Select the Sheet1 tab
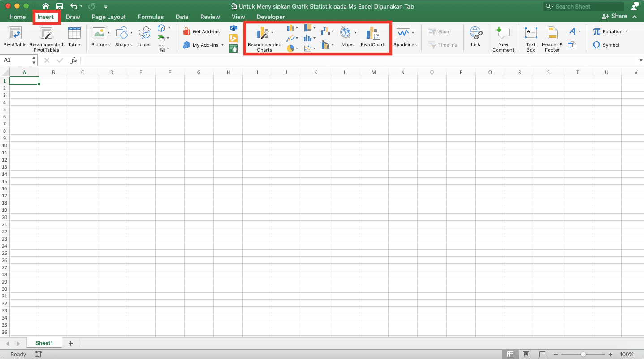The width and height of the screenshot is (644, 359). click(44, 343)
